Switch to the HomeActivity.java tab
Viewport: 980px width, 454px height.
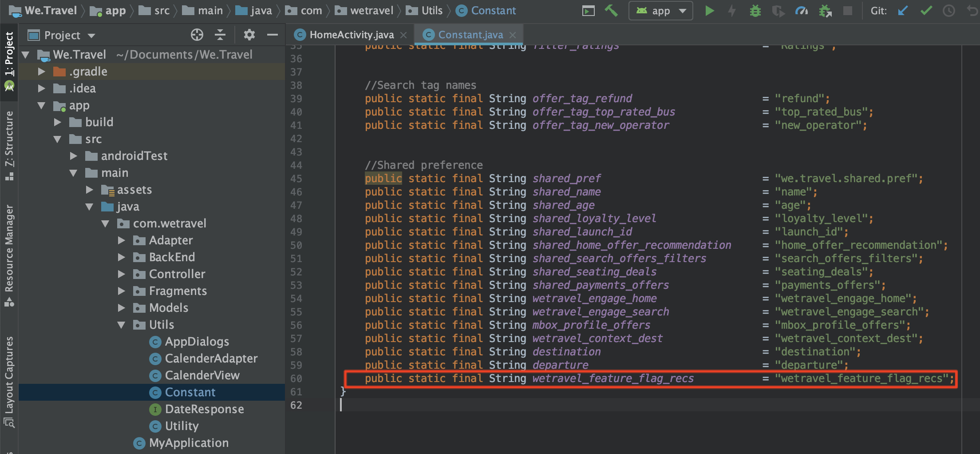(x=351, y=34)
